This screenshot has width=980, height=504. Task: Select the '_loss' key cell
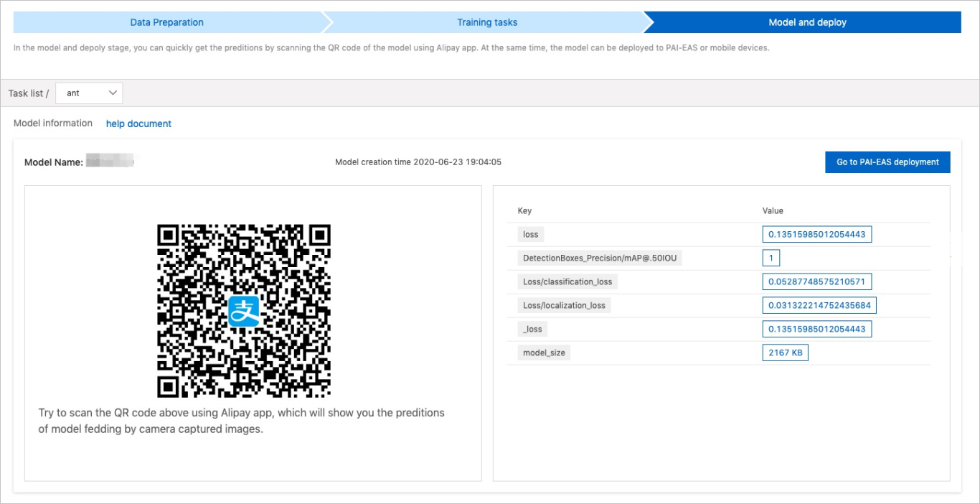(x=533, y=330)
